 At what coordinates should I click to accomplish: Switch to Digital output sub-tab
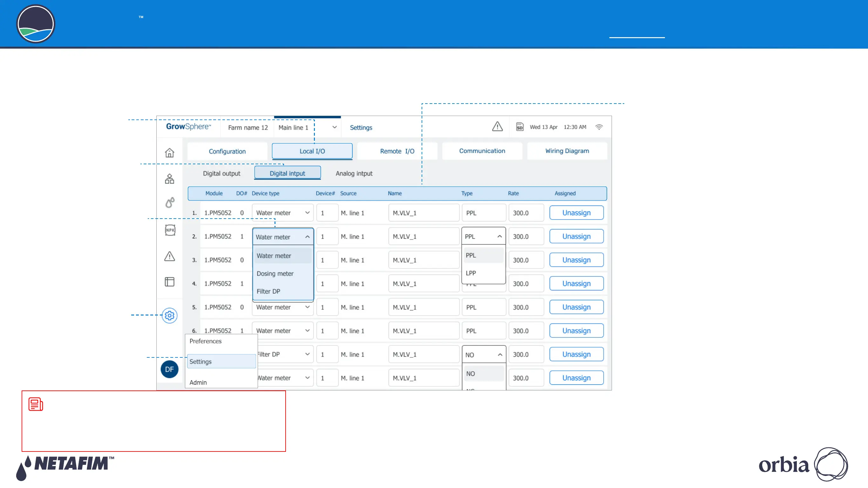pyautogui.click(x=221, y=173)
